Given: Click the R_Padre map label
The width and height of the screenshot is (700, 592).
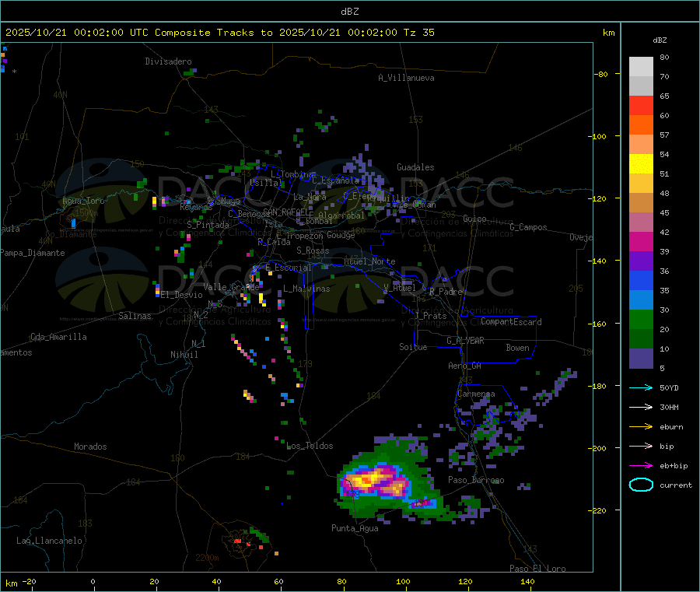Looking at the screenshot, I should [446, 292].
